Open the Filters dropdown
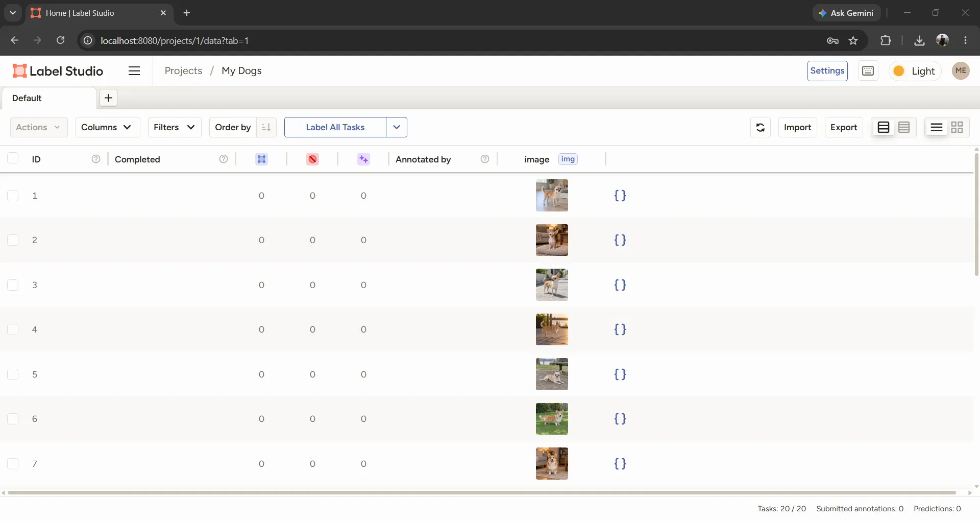The width and height of the screenshot is (980, 521). point(175,127)
